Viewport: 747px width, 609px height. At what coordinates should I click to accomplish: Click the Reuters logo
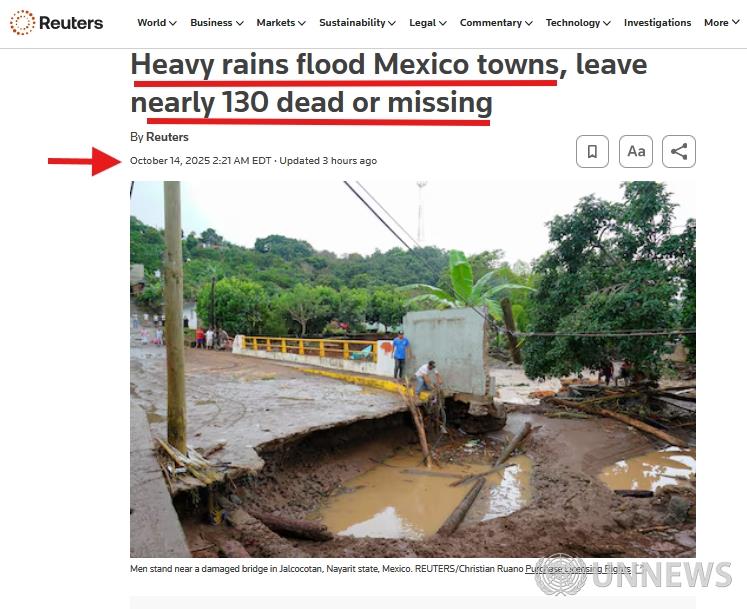pos(56,22)
